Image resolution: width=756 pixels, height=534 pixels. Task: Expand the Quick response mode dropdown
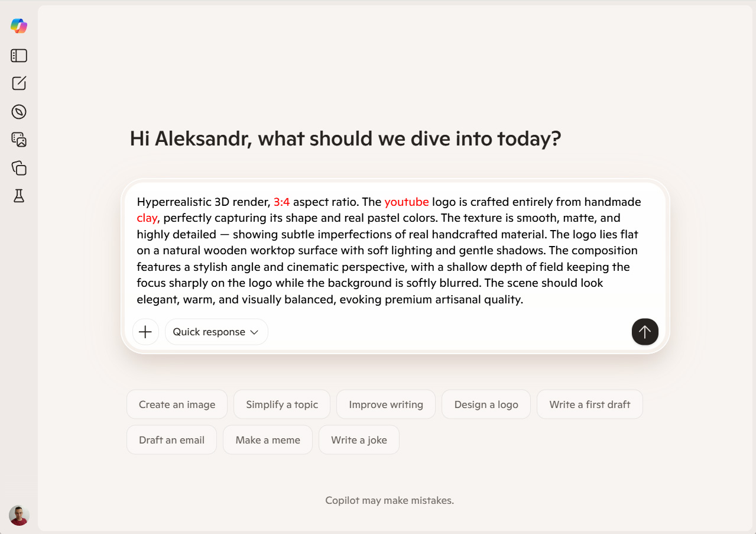pos(216,332)
